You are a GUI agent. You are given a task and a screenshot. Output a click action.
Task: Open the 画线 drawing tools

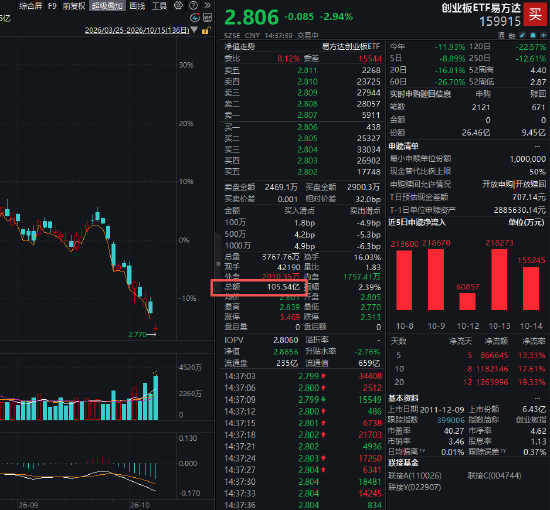tap(137, 6)
